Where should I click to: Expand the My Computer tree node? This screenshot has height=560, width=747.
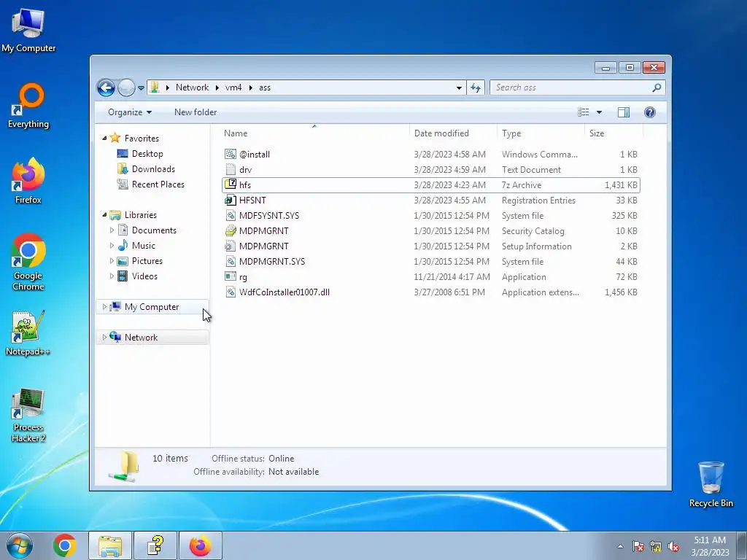pos(104,307)
